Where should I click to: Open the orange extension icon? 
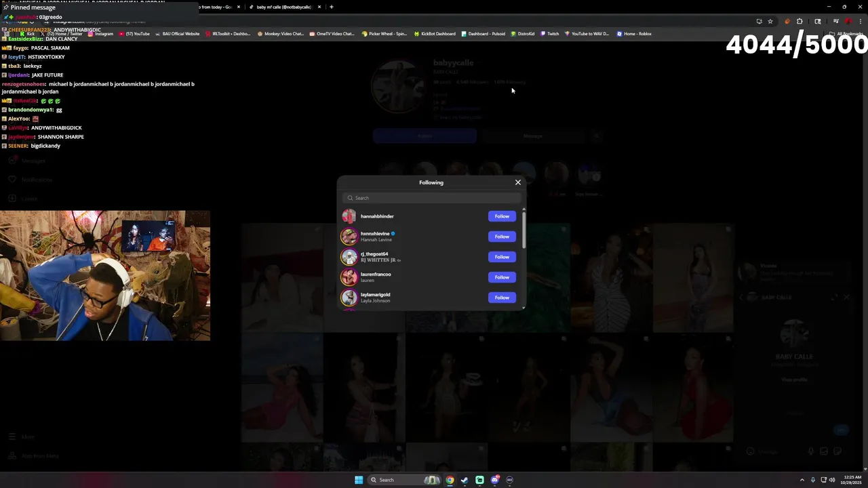[x=787, y=21]
